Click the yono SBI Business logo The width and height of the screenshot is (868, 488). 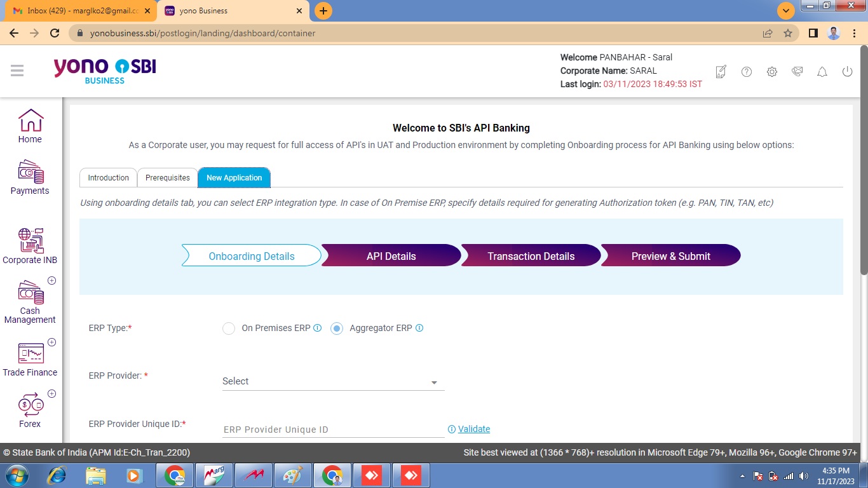click(105, 71)
